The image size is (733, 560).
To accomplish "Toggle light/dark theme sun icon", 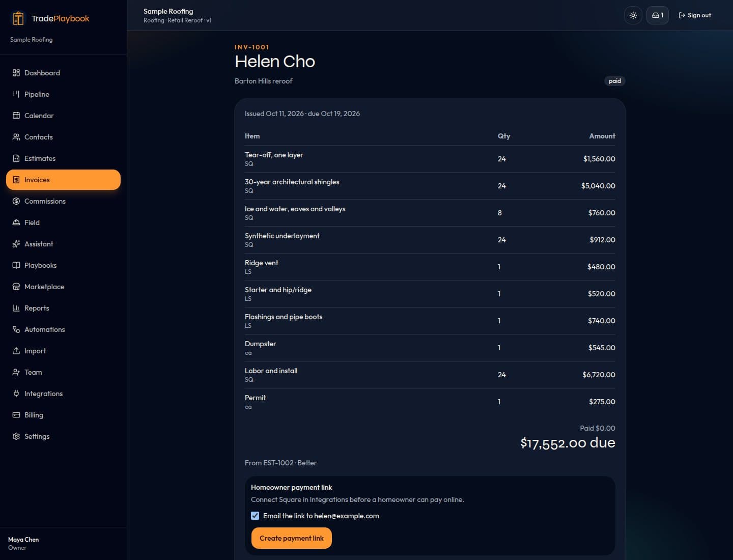I will tap(633, 15).
